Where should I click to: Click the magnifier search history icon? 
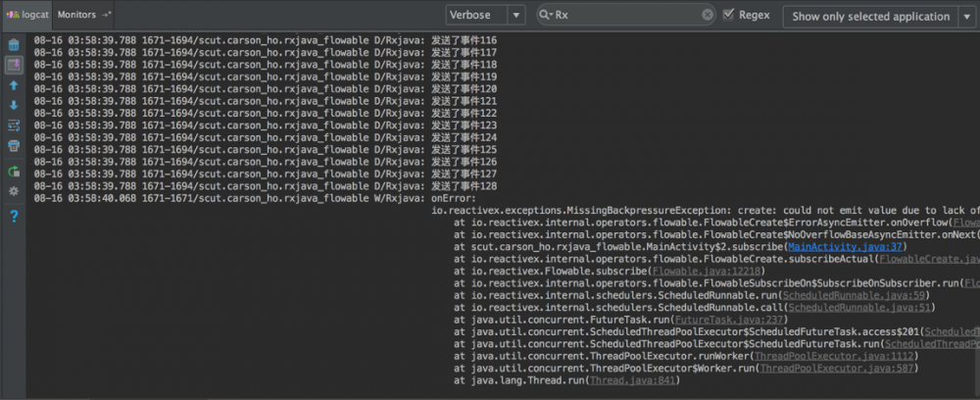(546, 15)
